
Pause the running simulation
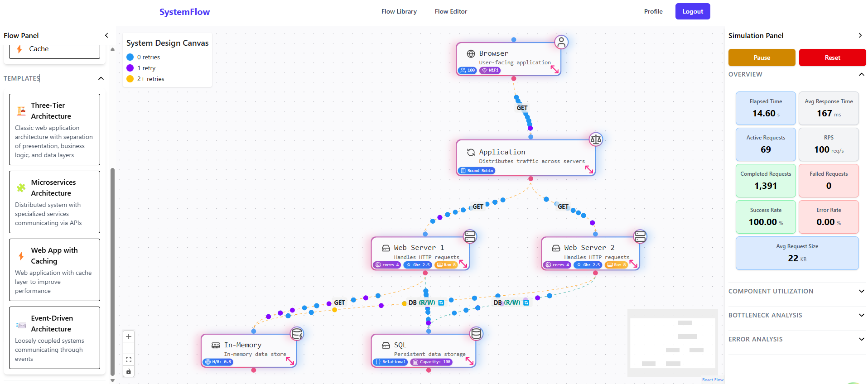coord(762,58)
